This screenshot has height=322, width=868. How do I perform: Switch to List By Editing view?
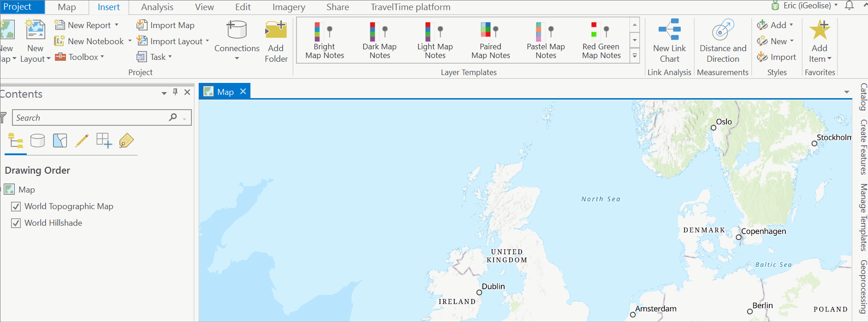[82, 141]
